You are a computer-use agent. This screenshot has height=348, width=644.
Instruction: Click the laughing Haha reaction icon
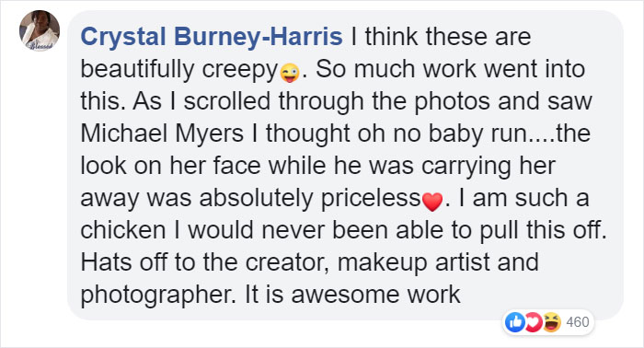[552, 321]
